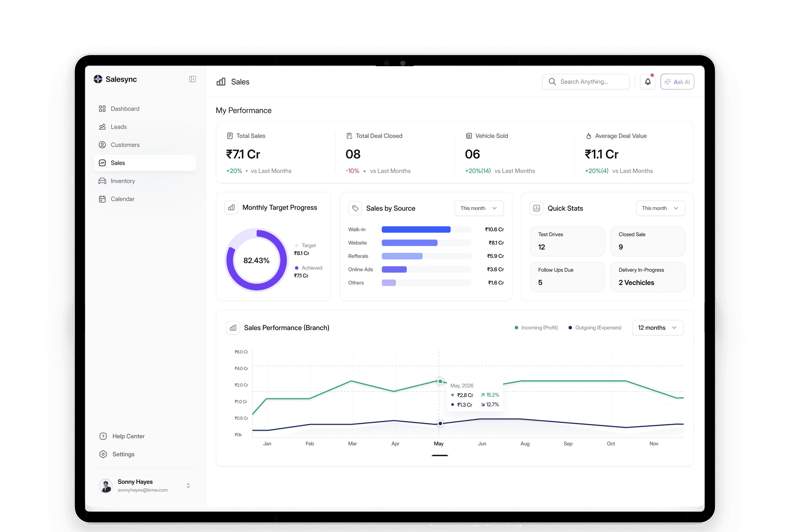This screenshot has height=532, width=785.
Task: Click the May navy data point
Action: 440,423
